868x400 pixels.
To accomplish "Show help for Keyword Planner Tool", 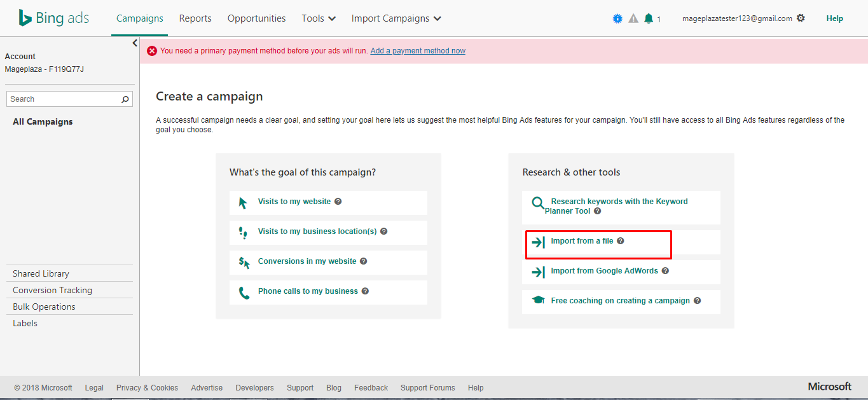I will click(597, 211).
